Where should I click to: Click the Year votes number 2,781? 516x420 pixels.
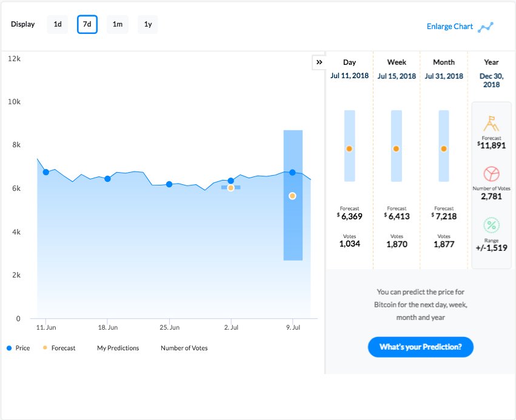tap(491, 196)
